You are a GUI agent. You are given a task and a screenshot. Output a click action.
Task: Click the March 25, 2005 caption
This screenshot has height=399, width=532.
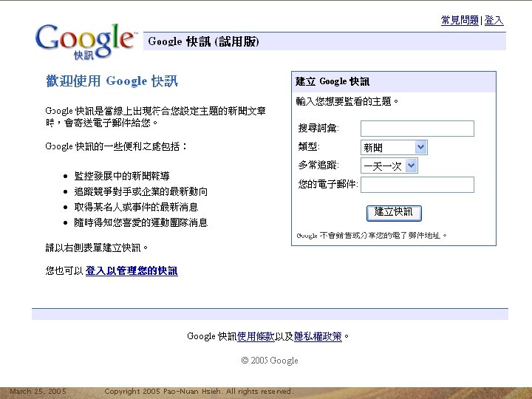[38, 391]
